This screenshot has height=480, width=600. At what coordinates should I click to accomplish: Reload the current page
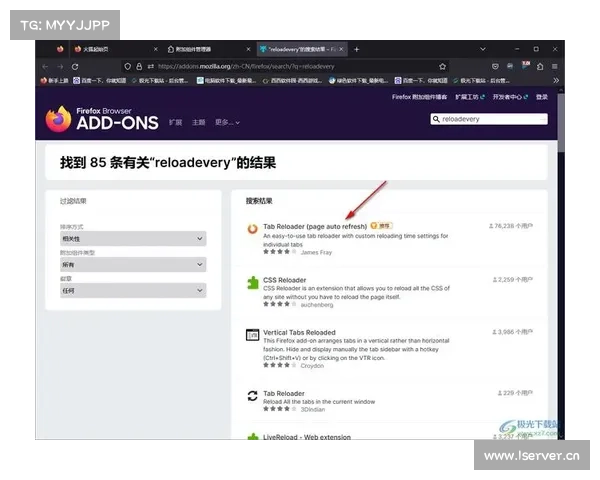pyautogui.click(x=75, y=67)
